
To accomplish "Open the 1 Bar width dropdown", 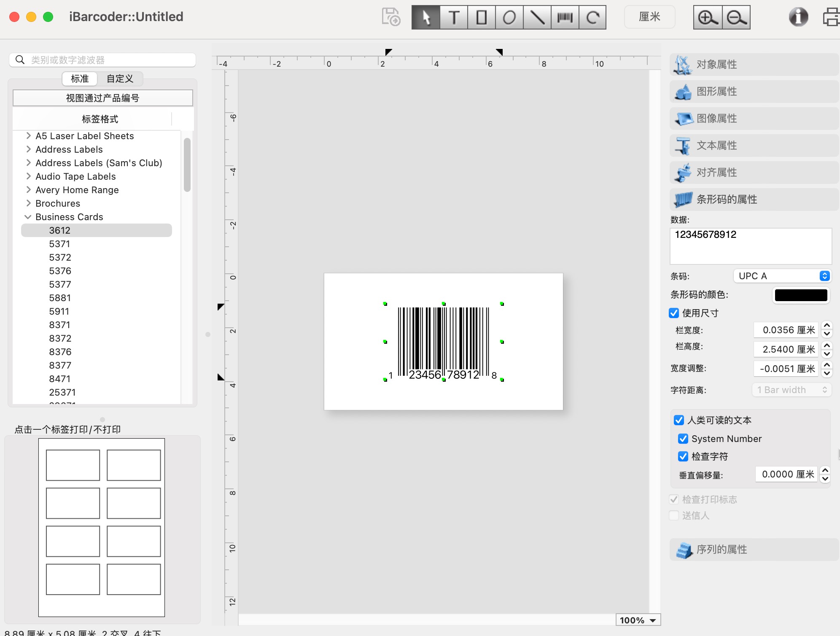I will click(x=792, y=390).
